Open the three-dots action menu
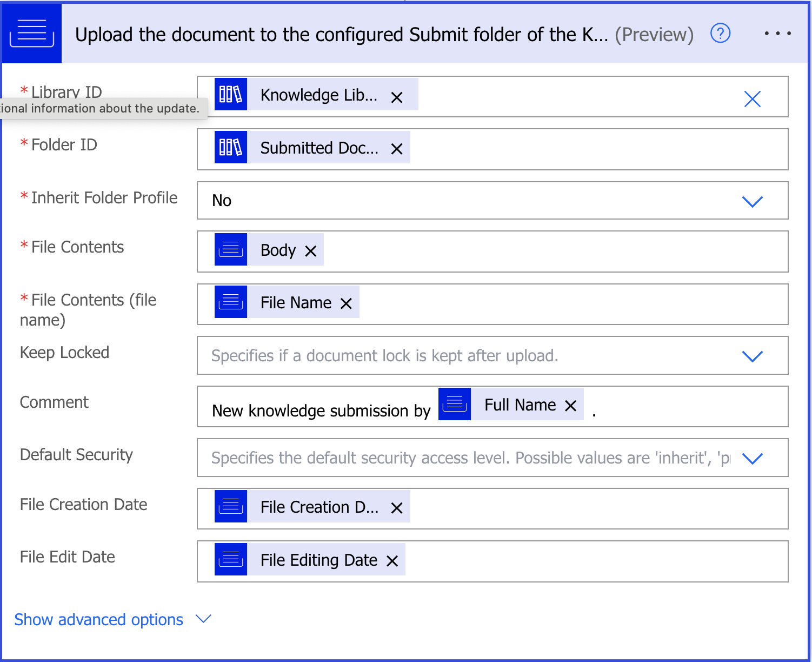This screenshot has width=812, height=662. [x=777, y=34]
